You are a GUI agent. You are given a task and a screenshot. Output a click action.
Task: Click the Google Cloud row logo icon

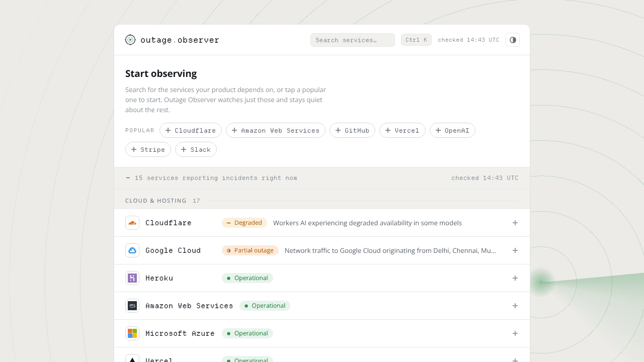(132, 250)
